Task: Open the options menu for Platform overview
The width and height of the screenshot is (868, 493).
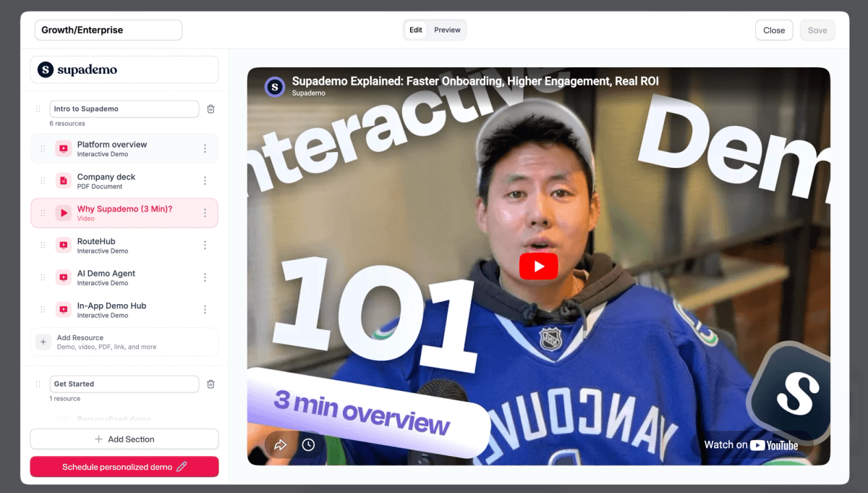Action: tap(205, 148)
